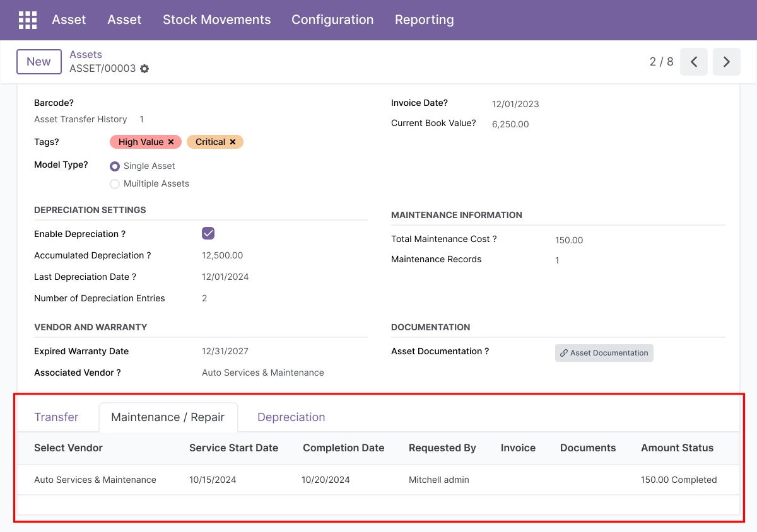Image resolution: width=757 pixels, height=532 pixels.
Task: Remove the Critical tag
Action: (x=233, y=142)
